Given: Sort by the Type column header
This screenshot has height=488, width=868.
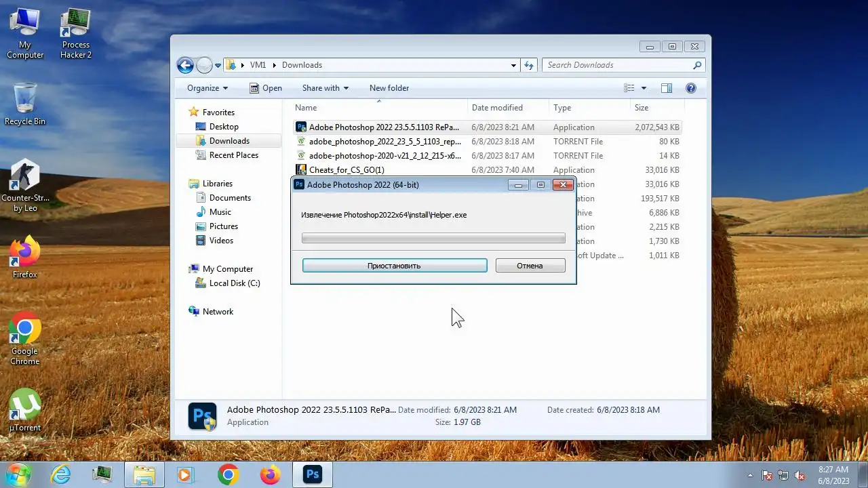Looking at the screenshot, I should point(589,108).
